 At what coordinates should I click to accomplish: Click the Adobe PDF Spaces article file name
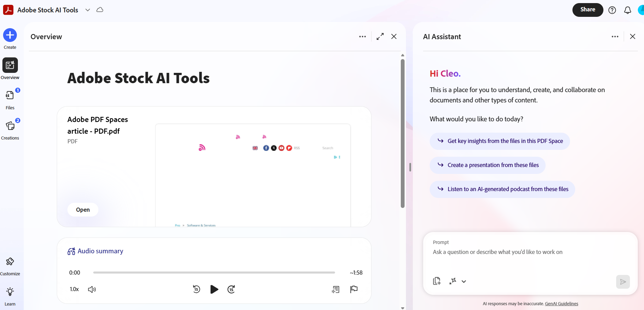pos(98,125)
